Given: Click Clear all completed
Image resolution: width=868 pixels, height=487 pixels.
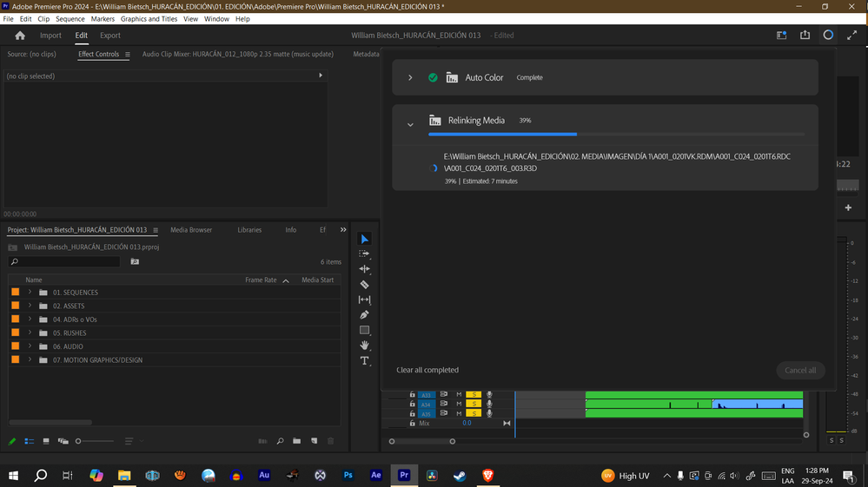Looking at the screenshot, I should pos(427,370).
